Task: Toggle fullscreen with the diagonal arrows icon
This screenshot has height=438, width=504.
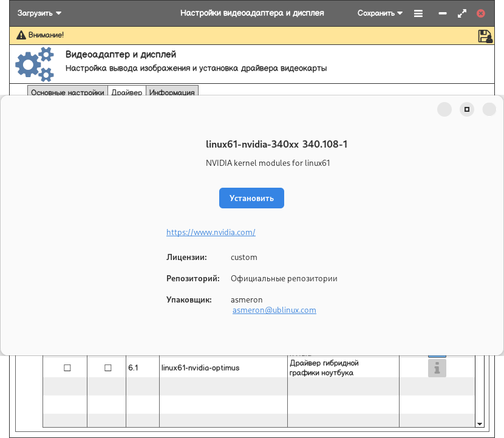Action: point(462,13)
